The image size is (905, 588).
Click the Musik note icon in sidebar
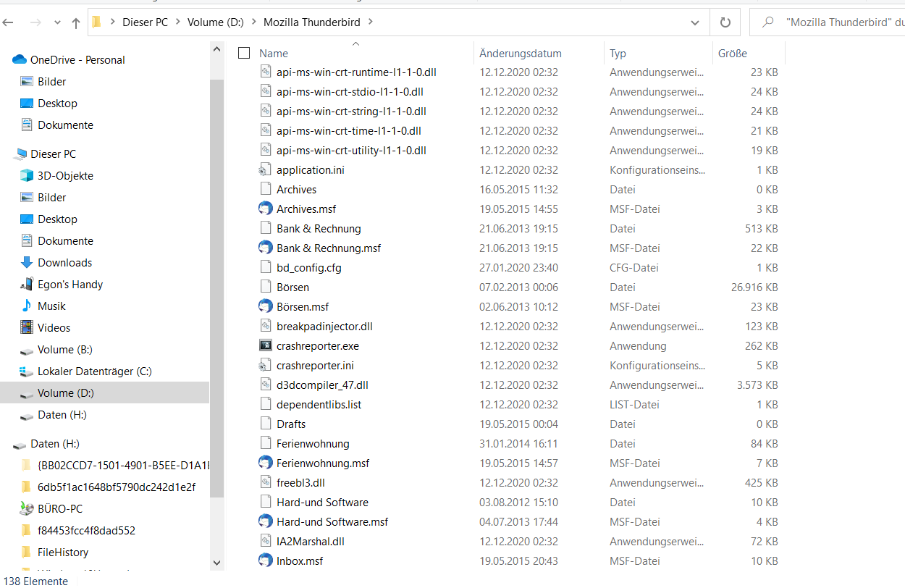click(x=27, y=306)
